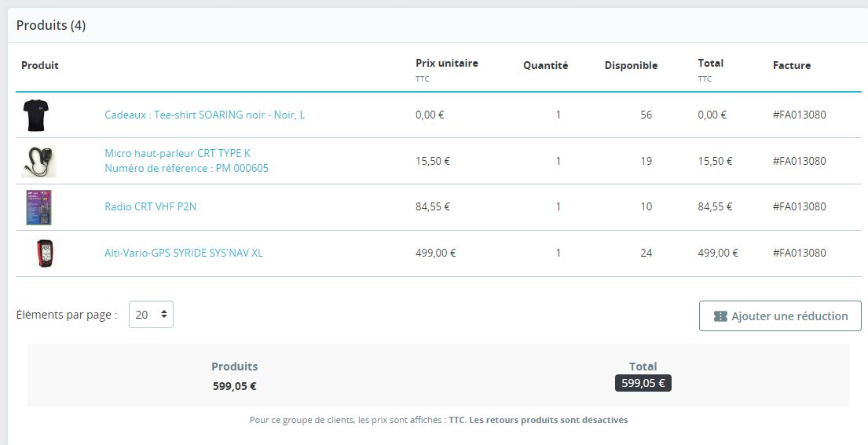This screenshot has height=445, width=868.
Task: Click the Éléments par page label
Action: pos(67,315)
